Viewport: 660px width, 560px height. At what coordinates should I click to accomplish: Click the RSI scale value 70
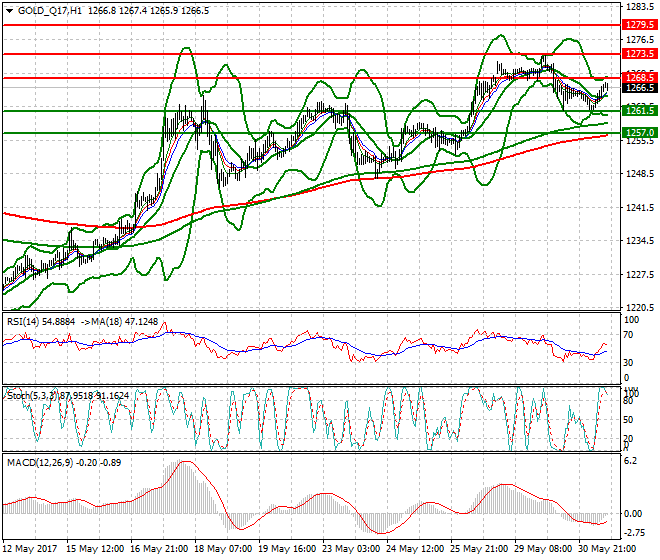(x=628, y=335)
